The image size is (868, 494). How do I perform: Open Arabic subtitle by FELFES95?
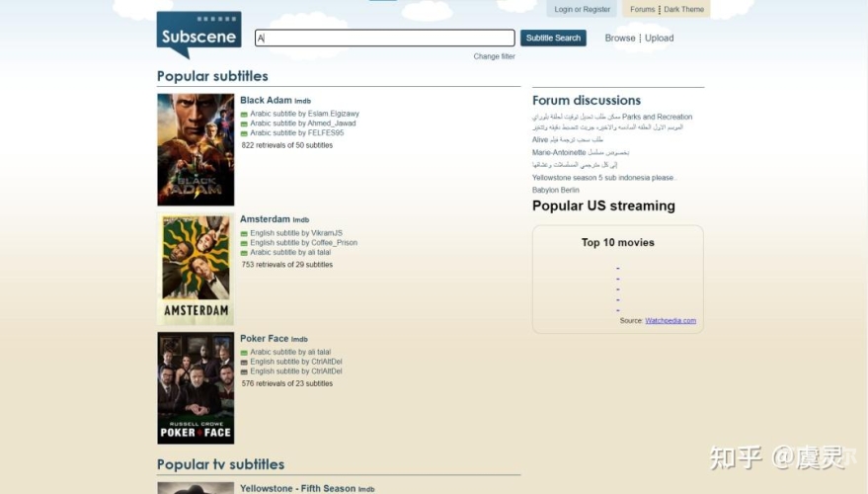click(x=296, y=133)
